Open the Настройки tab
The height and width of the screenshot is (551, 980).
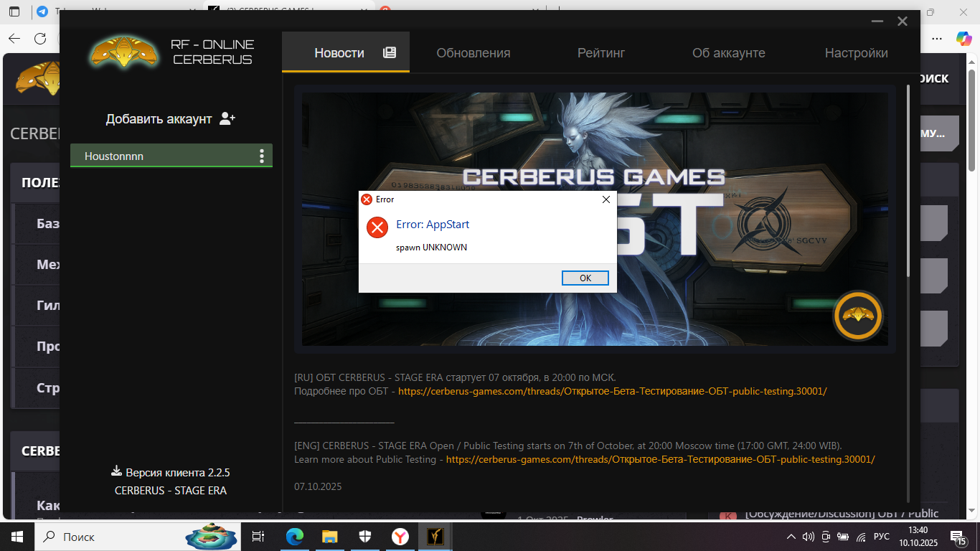856,53
